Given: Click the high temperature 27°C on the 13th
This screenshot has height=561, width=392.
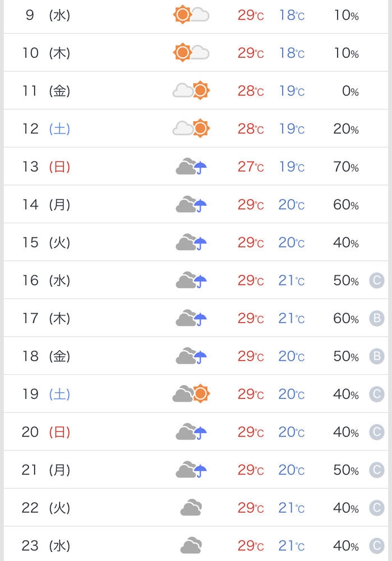Looking at the screenshot, I should 250,167.
